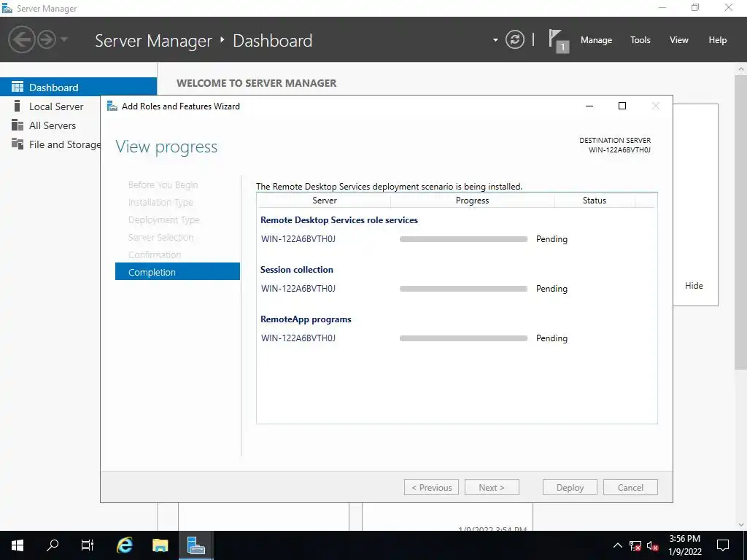Click the Hide link in the welcome panel
747x560 pixels.
(x=694, y=285)
